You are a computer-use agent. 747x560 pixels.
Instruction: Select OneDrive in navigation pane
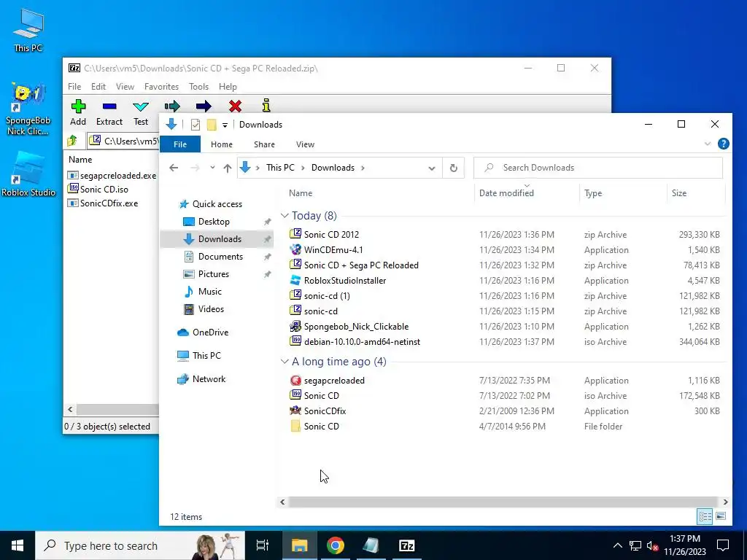pos(210,332)
